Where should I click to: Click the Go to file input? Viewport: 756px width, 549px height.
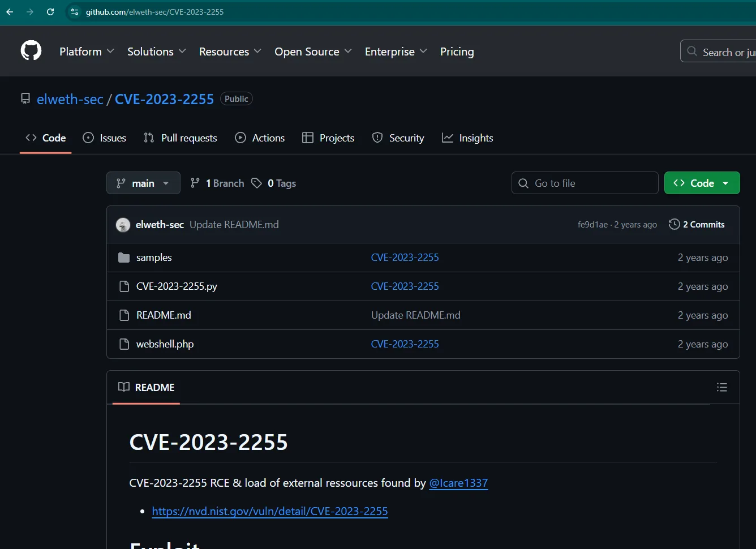click(585, 183)
